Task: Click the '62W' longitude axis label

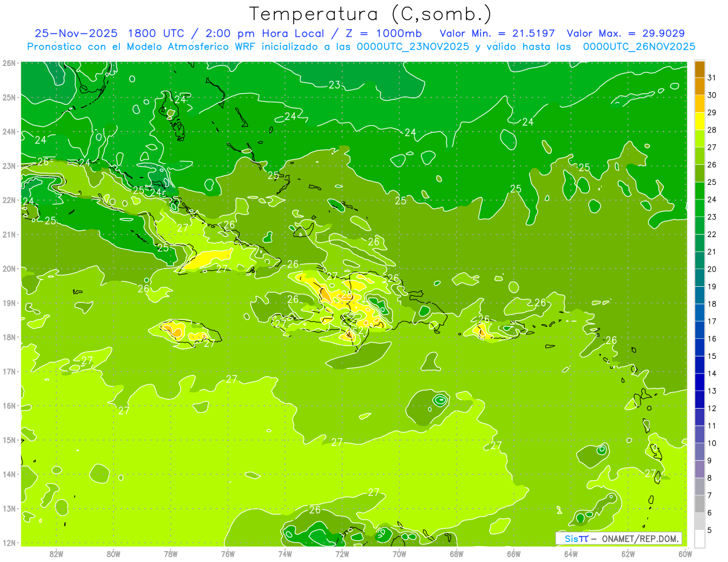Action: (x=628, y=554)
